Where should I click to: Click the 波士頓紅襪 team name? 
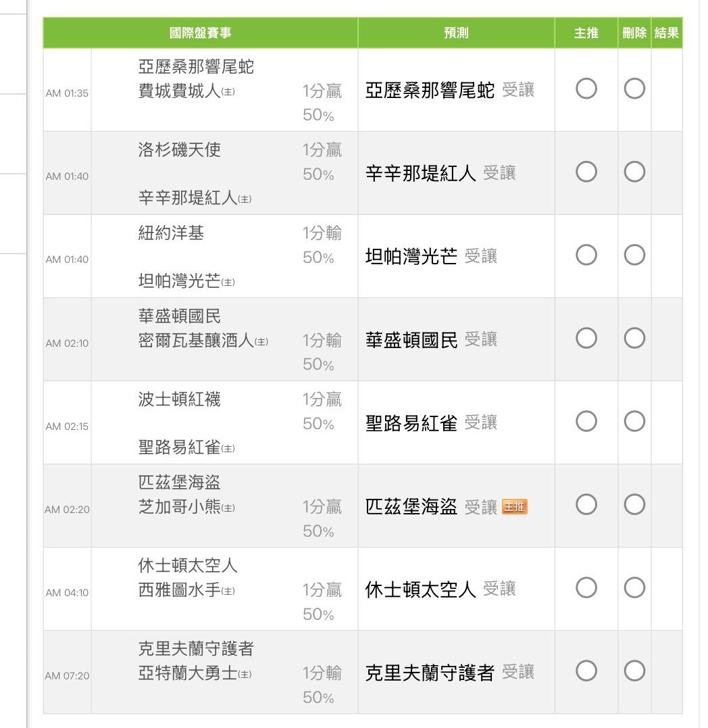pyautogui.click(x=180, y=399)
